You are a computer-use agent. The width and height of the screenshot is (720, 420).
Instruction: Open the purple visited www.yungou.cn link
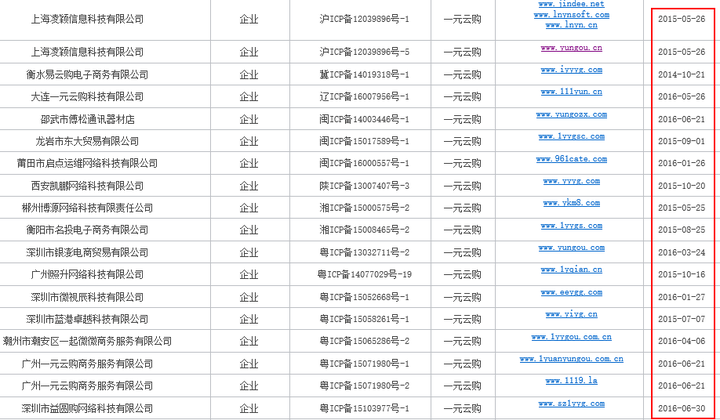571,48
